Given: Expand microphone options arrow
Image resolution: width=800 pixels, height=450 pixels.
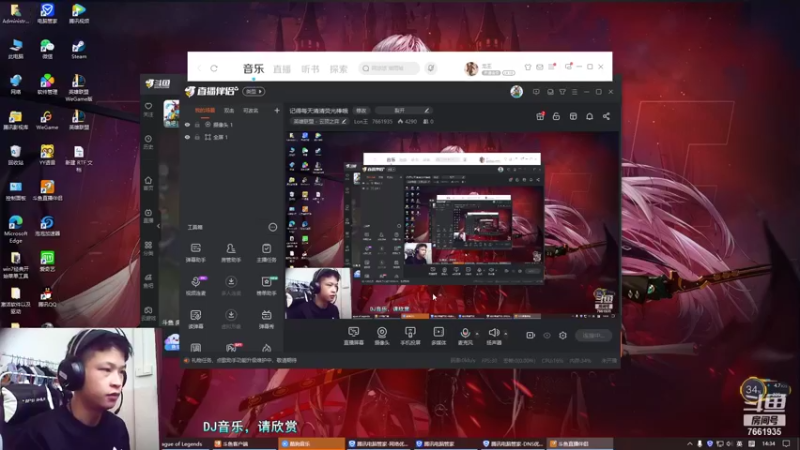Looking at the screenshot, I should pyautogui.click(x=477, y=334).
